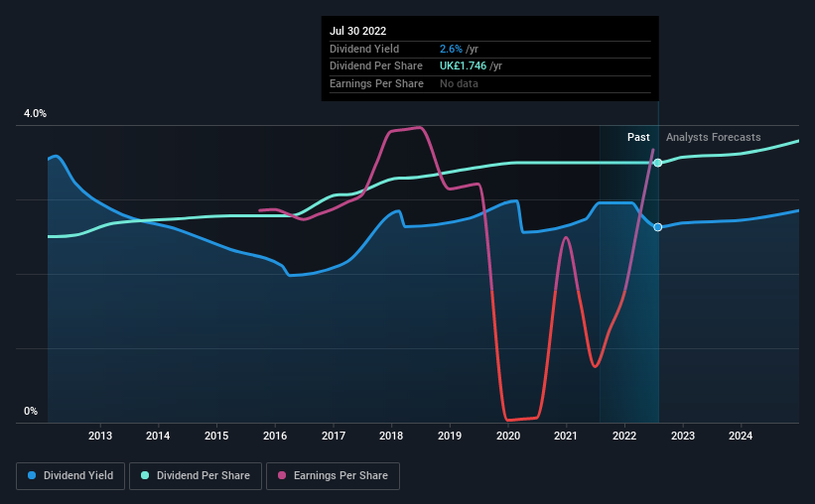This screenshot has width=815, height=504.
Task: Click the Past section label
Action: point(638,137)
